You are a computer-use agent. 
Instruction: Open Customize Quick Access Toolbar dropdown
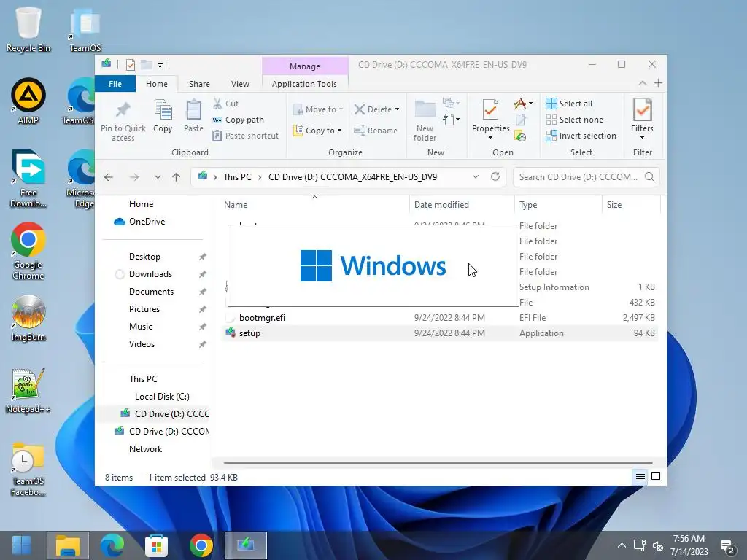pyautogui.click(x=160, y=65)
